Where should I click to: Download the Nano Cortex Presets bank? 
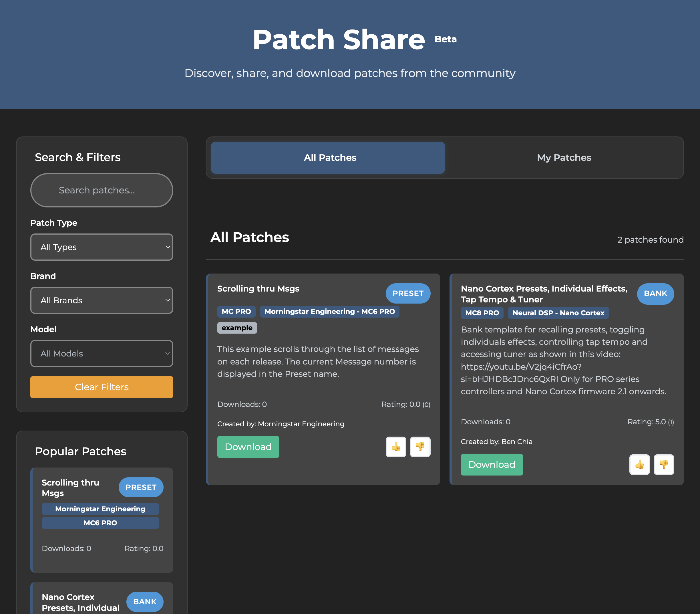[x=492, y=465]
